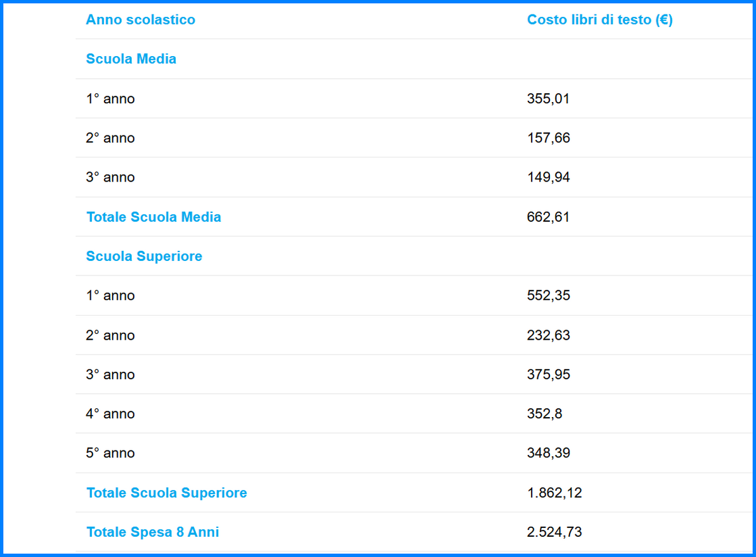The width and height of the screenshot is (756, 557).
Task: Select the 'Totale Spesa 8 Anni' label
Action: click(x=152, y=532)
